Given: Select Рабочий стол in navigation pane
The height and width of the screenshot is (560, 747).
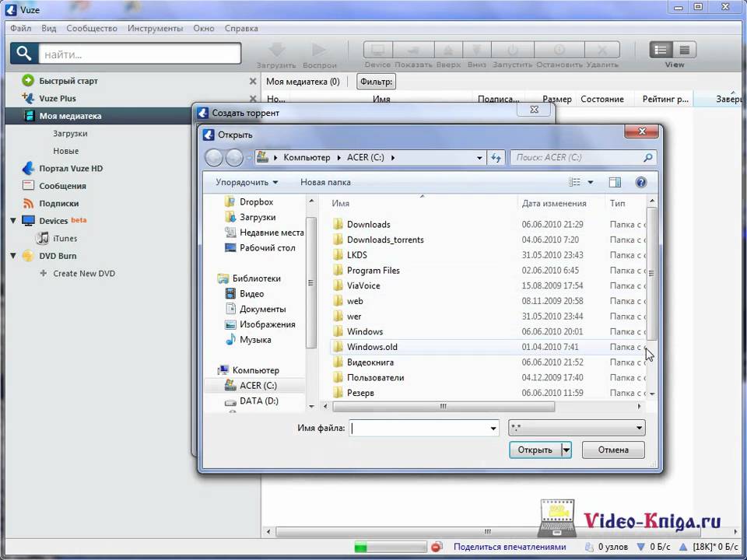Looking at the screenshot, I should 267,247.
